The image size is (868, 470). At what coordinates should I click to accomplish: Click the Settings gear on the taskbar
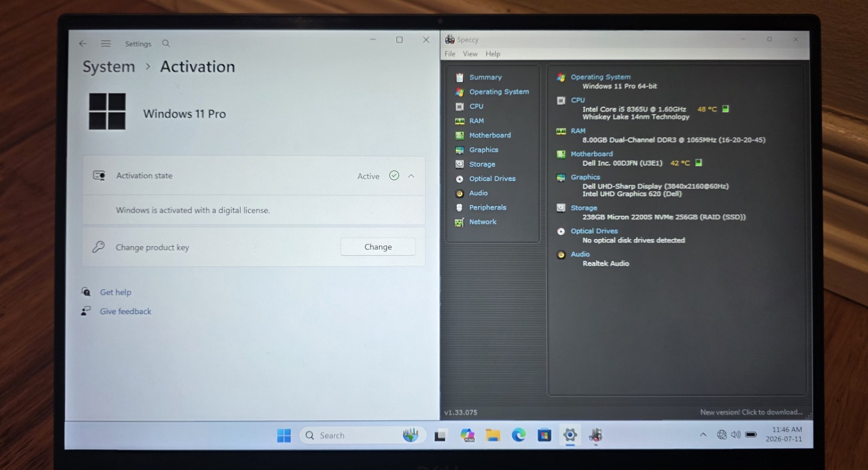click(570, 435)
